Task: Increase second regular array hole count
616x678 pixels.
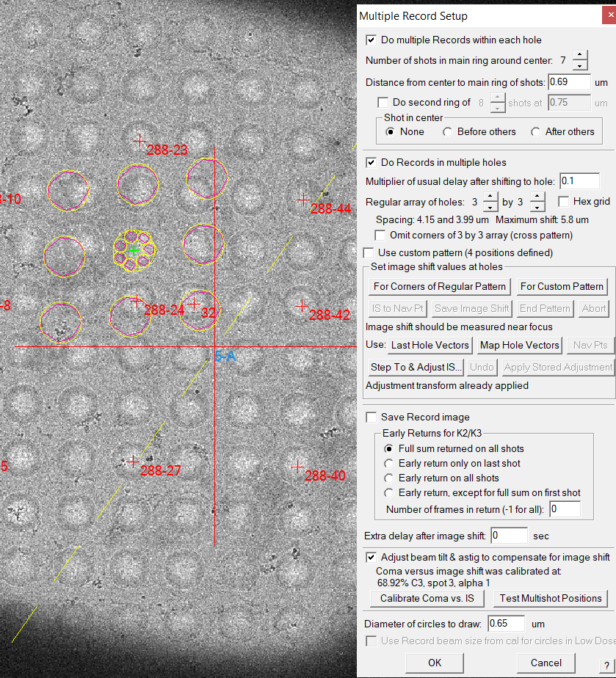Action: pos(537,197)
